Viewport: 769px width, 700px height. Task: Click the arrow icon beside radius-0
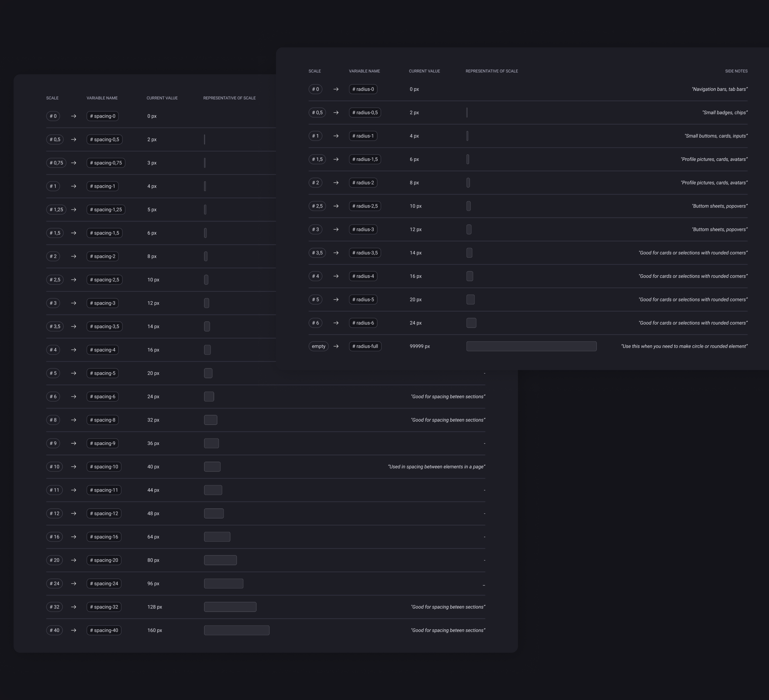pos(336,89)
